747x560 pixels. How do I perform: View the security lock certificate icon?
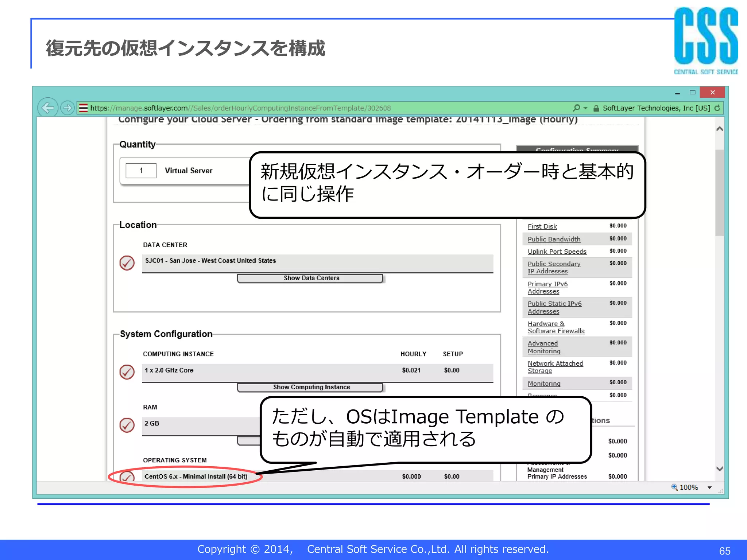click(x=596, y=108)
